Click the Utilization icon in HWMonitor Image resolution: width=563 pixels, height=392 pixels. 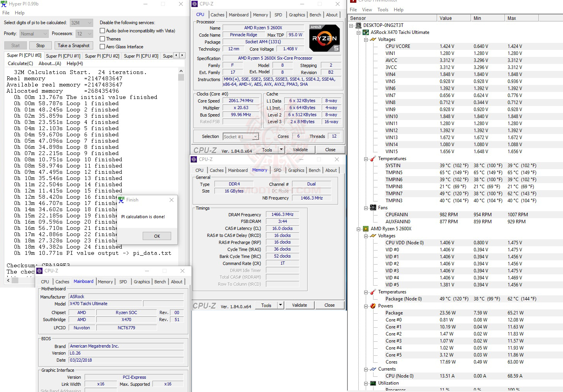click(373, 383)
